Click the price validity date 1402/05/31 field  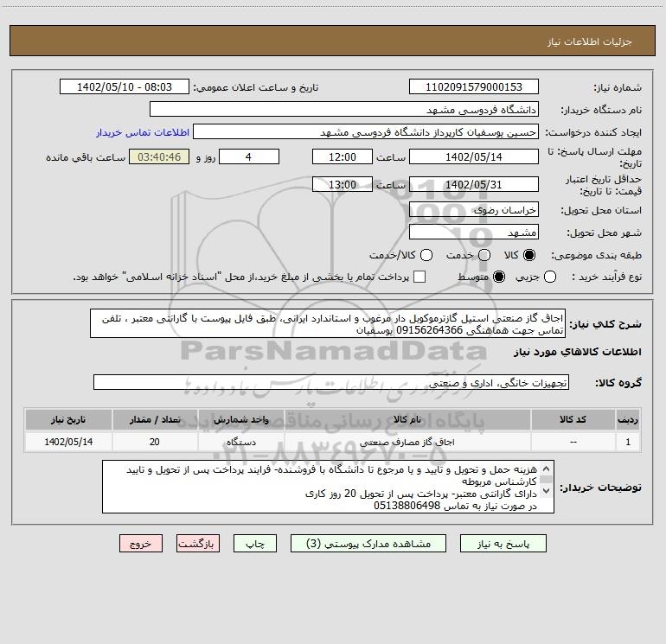point(474,184)
